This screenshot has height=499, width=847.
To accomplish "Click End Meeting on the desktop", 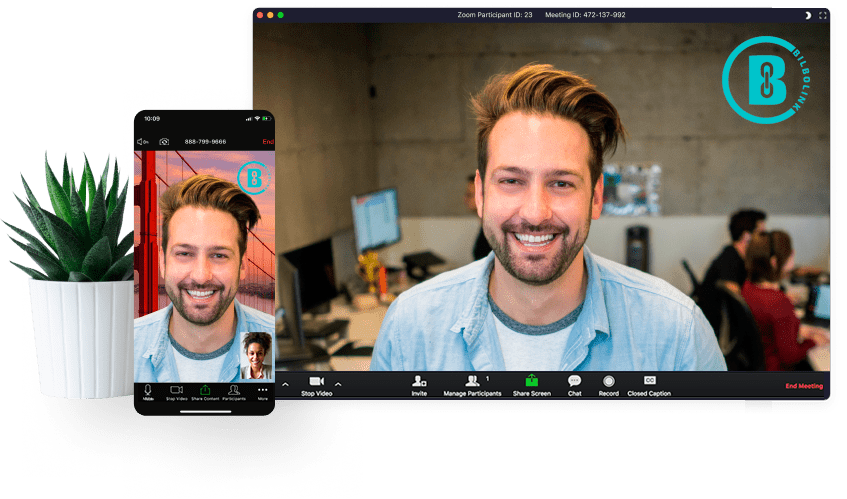I will (x=804, y=386).
